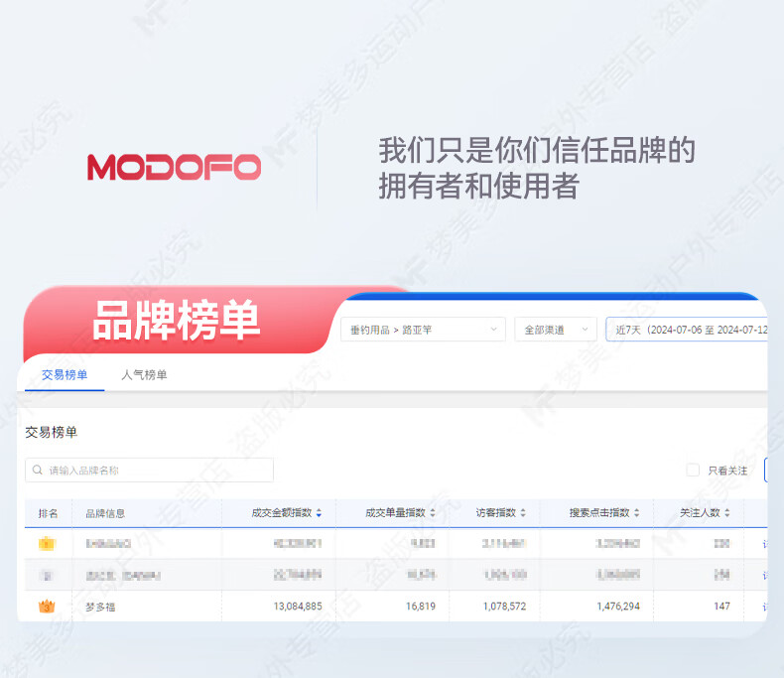Switch to the 人气榜单 tab

145,374
